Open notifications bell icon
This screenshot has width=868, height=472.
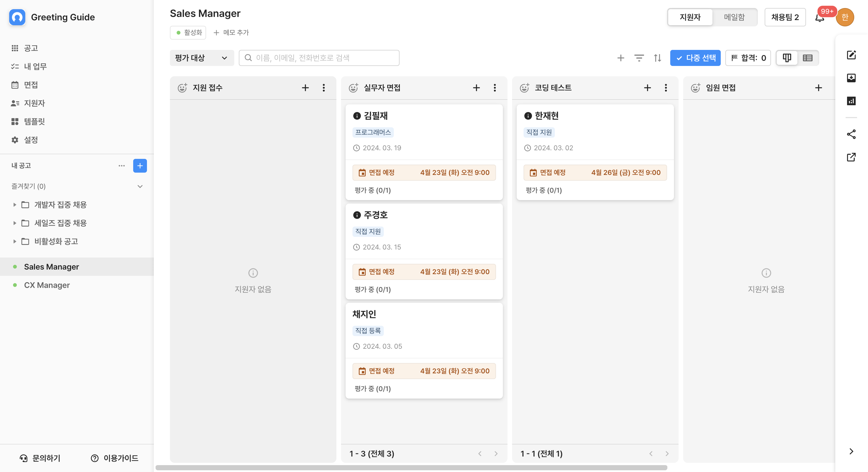820,17
